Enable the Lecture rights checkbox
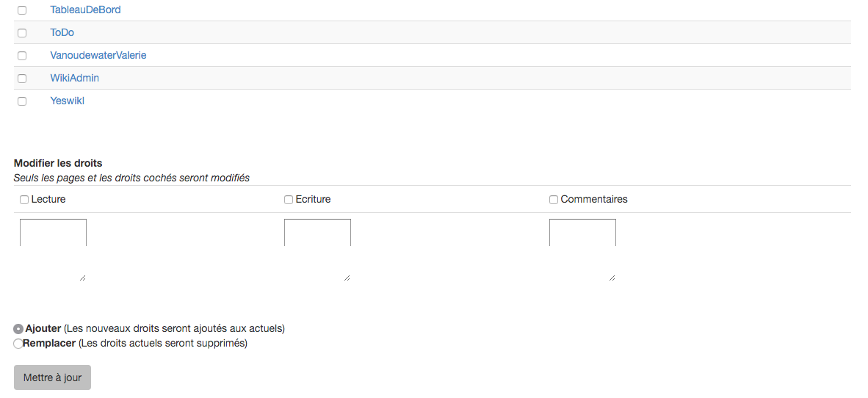 tap(24, 200)
